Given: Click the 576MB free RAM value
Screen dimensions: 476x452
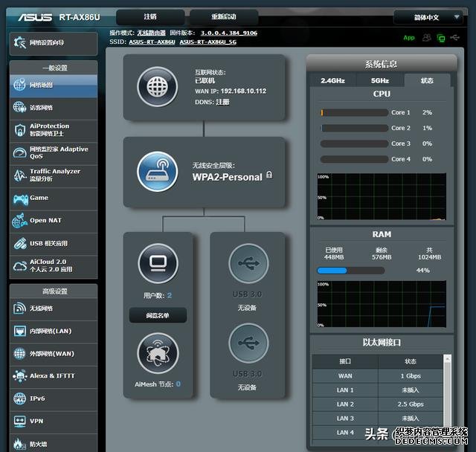Looking at the screenshot, I should 382,257.
